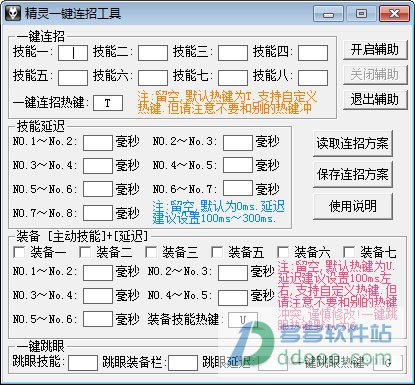The width and height of the screenshot is (415, 385).
Task: Focus the 技能二 input field
Action: click(153, 53)
